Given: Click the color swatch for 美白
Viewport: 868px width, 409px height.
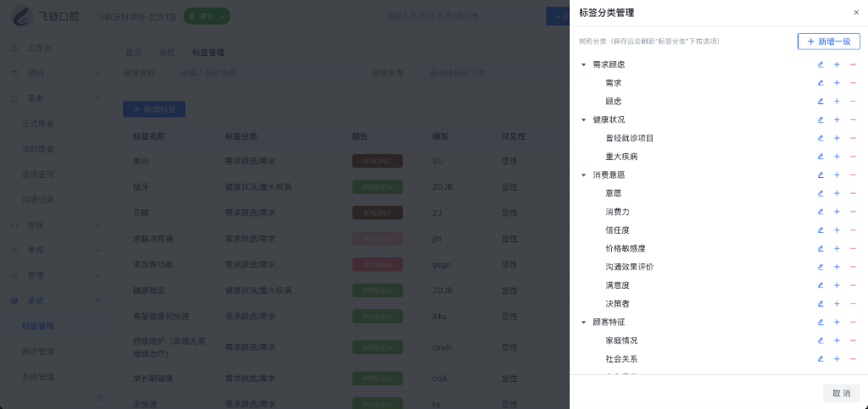Looking at the screenshot, I should coord(377,162).
